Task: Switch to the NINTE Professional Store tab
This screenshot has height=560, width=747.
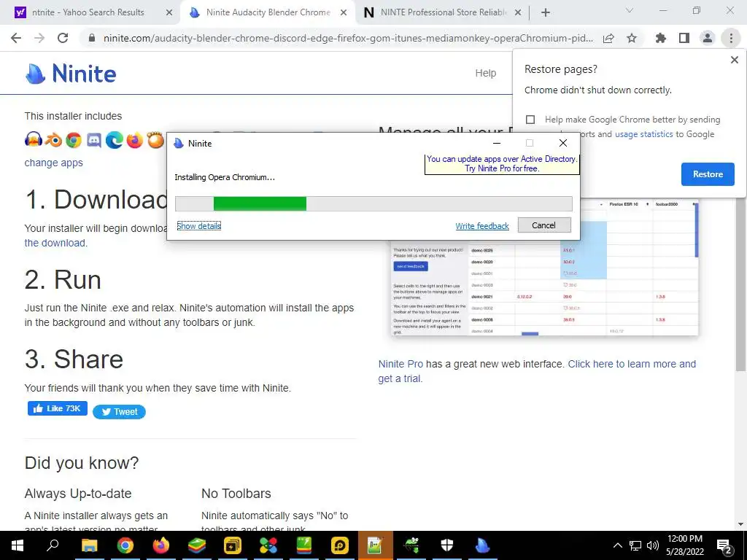Action: pos(444,13)
